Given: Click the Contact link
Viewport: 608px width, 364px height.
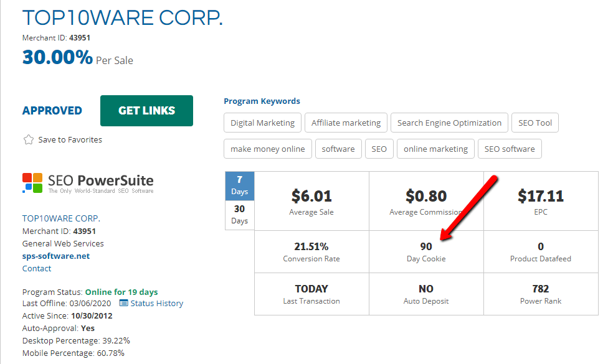Looking at the screenshot, I should (x=37, y=268).
